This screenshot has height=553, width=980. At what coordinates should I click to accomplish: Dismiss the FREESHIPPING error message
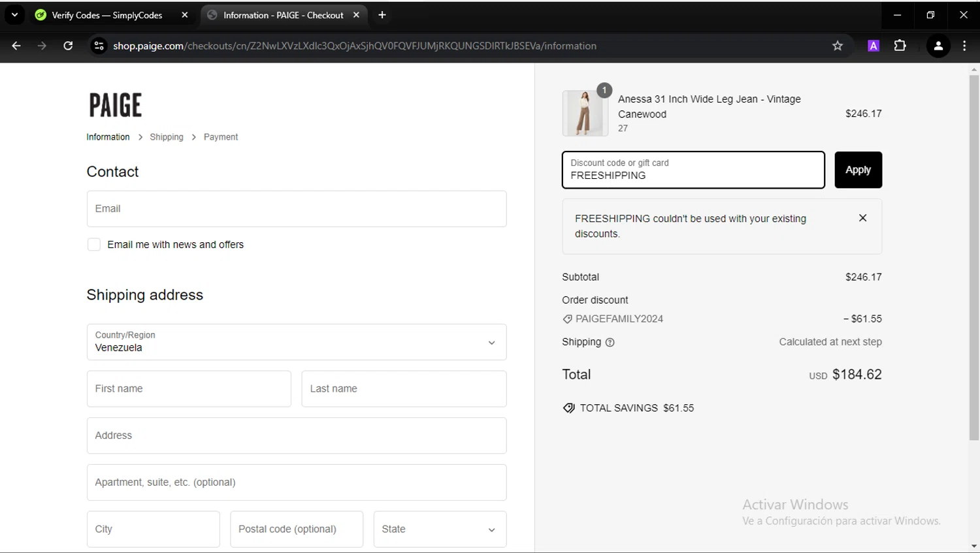tap(862, 218)
